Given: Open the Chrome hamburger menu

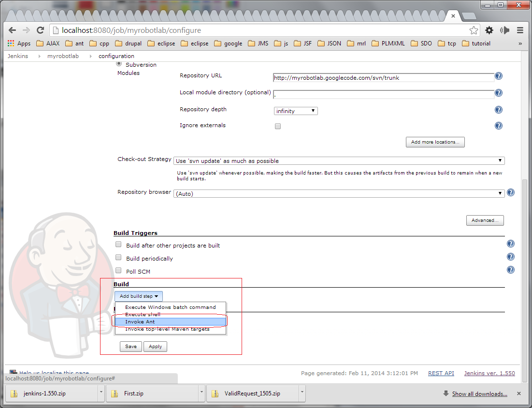Looking at the screenshot, I should [520, 30].
